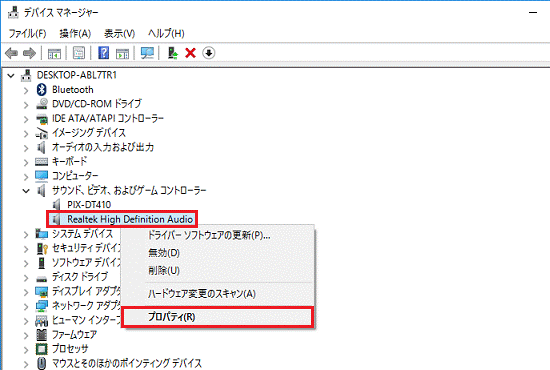This screenshot has width=550, height=370.
Task: Open the ヘルプ(H) menu
Action: coord(166,34)
